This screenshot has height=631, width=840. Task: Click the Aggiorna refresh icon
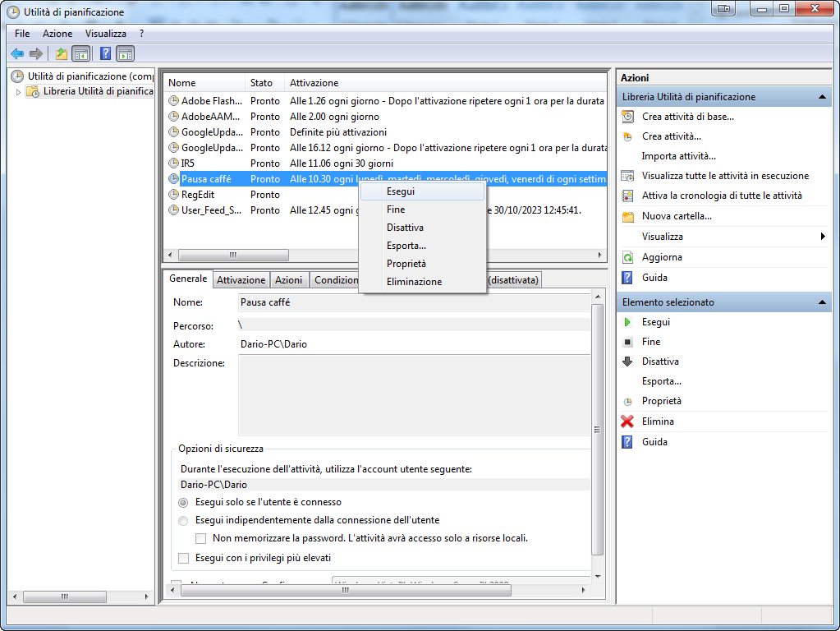click(x=628, y=257)
